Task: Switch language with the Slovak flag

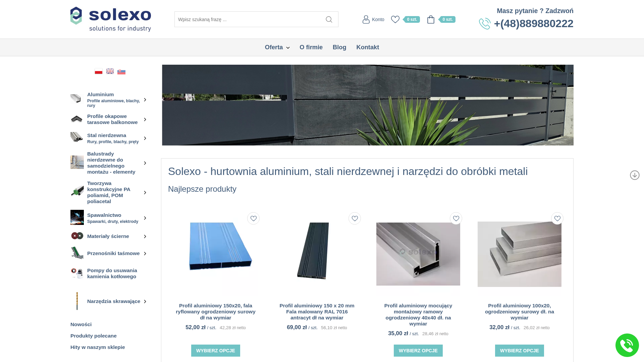Action: click(x=121, y=71)
